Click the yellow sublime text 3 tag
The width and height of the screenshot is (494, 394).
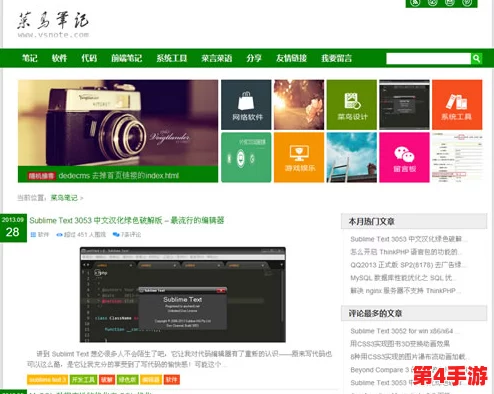point(47,380)
